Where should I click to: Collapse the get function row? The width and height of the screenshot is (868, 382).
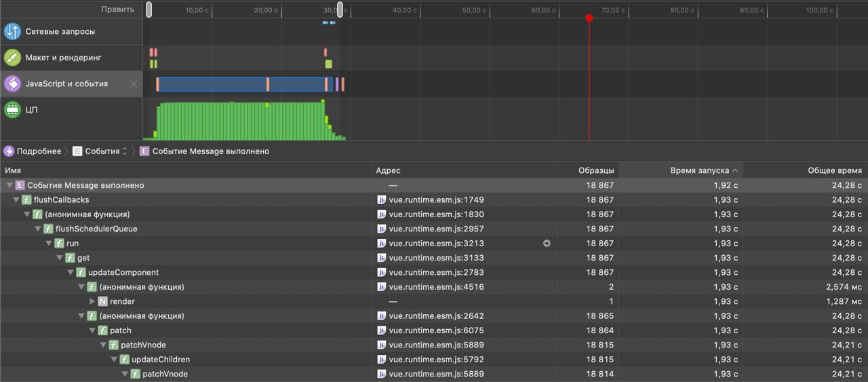click(60, 258)
